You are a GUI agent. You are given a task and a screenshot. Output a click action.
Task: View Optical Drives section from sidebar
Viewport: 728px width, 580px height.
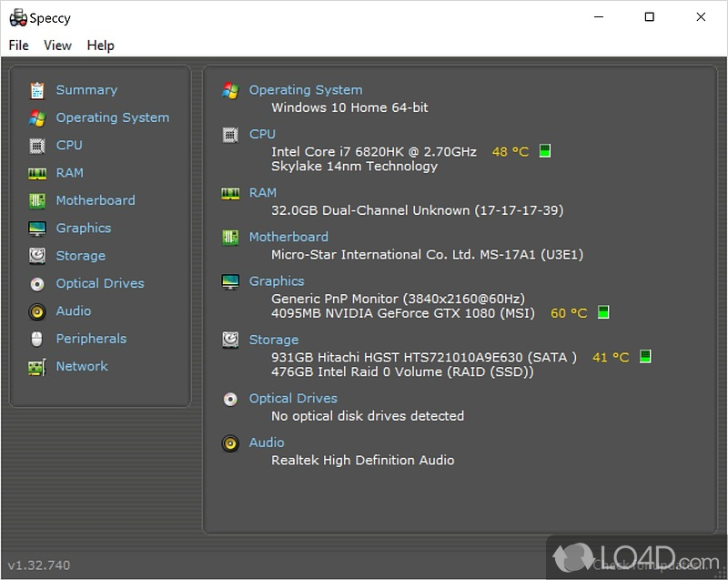100,283
